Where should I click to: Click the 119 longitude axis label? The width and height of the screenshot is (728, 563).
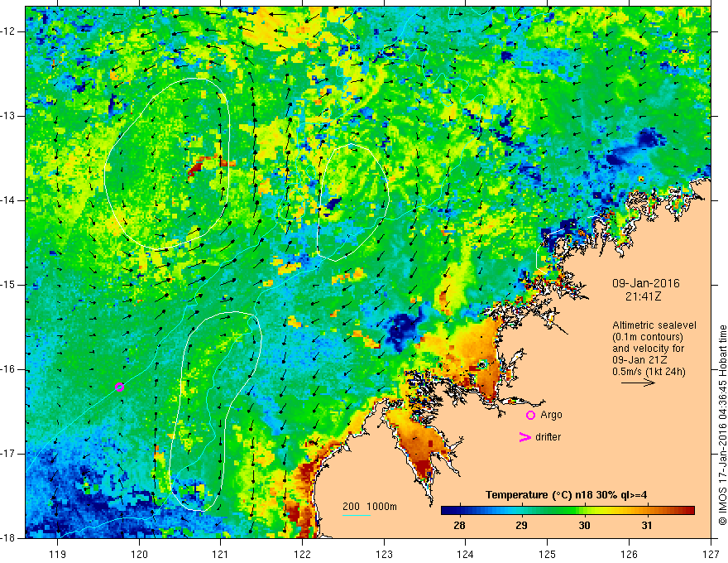(58, 554)
